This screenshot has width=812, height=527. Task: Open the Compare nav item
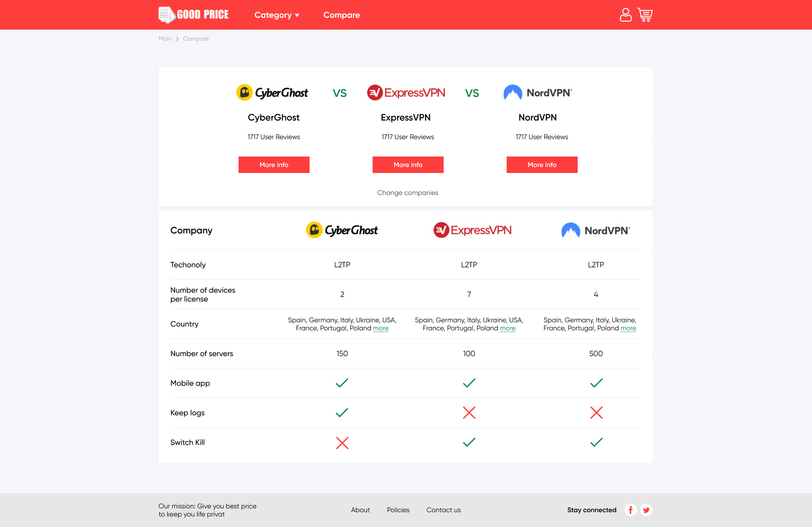(x=341, y=15)
